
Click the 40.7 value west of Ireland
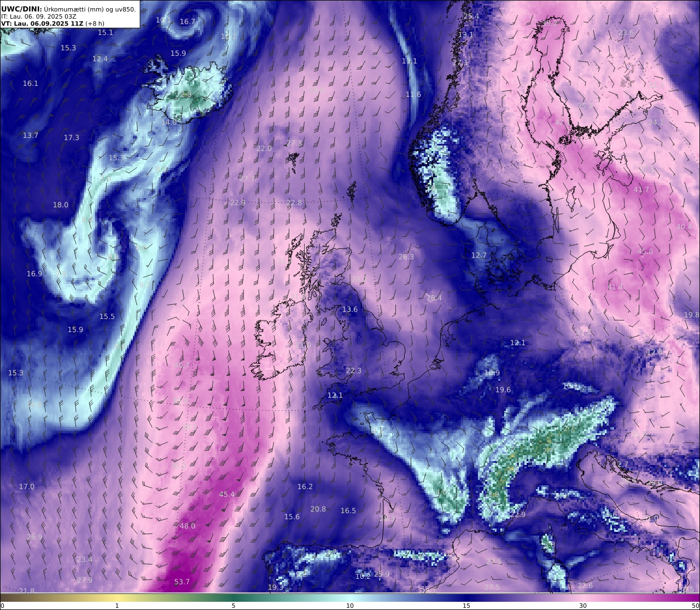click(182, 365)
